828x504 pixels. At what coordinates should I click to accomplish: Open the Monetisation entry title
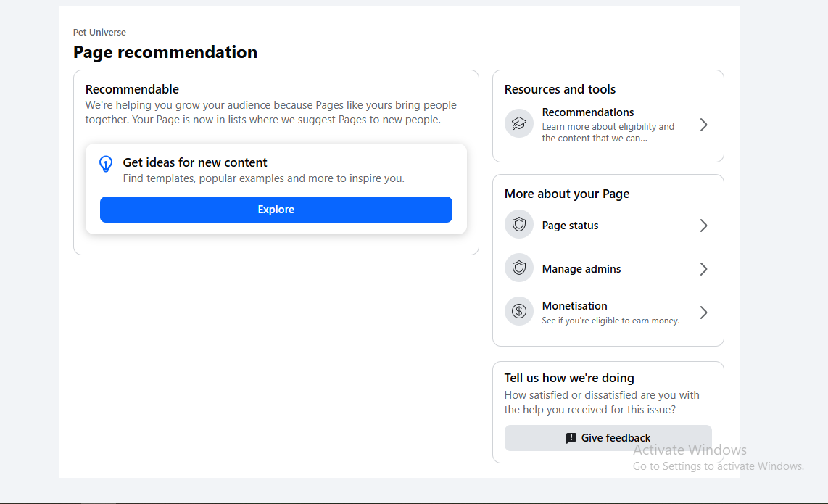574,306
